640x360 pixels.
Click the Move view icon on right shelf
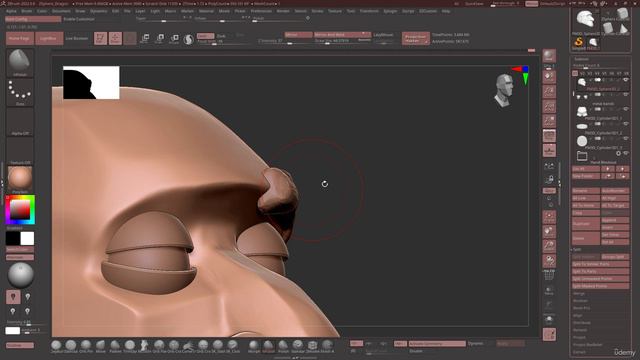pyautogui.click(x=549, y=231)
